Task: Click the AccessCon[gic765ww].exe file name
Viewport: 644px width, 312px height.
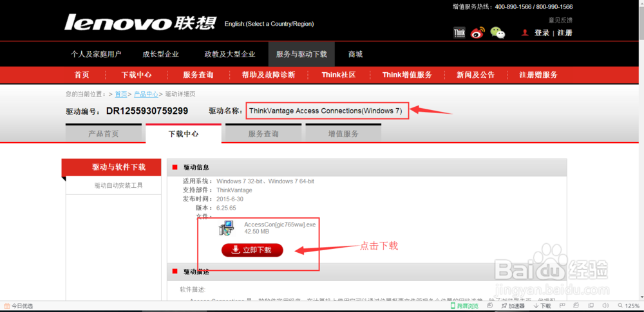Action: coord(279,225)
